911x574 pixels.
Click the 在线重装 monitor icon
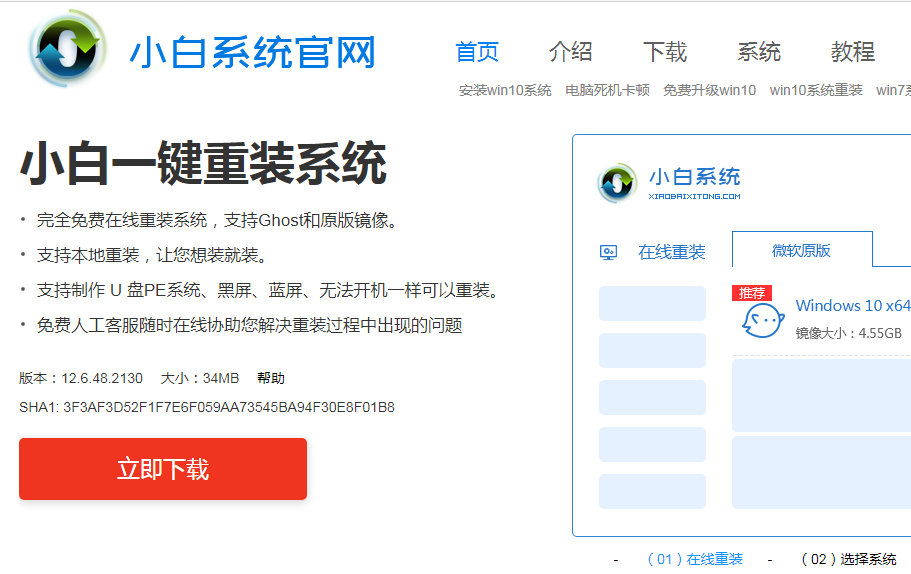point(608,252)
